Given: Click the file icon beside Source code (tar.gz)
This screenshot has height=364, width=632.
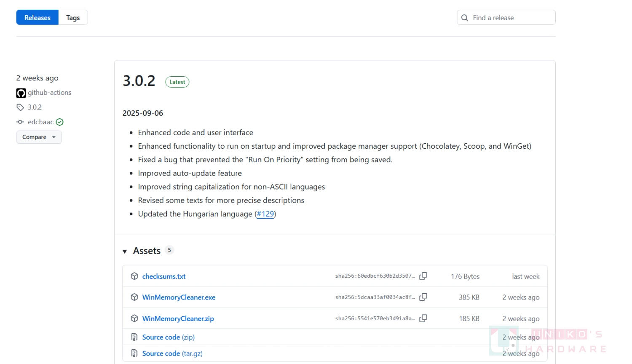Looking at the screenshot, I should (134, 354).
